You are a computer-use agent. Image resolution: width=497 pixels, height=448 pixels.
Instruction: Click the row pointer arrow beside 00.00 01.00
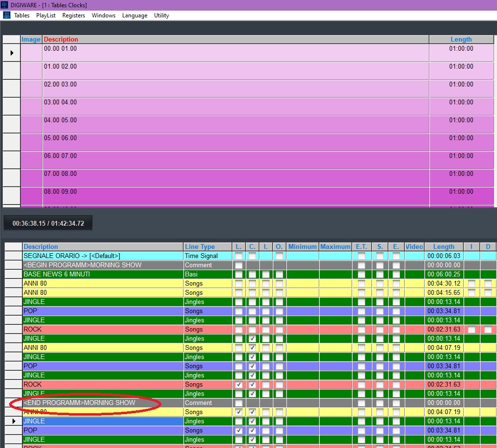[12, 53]
